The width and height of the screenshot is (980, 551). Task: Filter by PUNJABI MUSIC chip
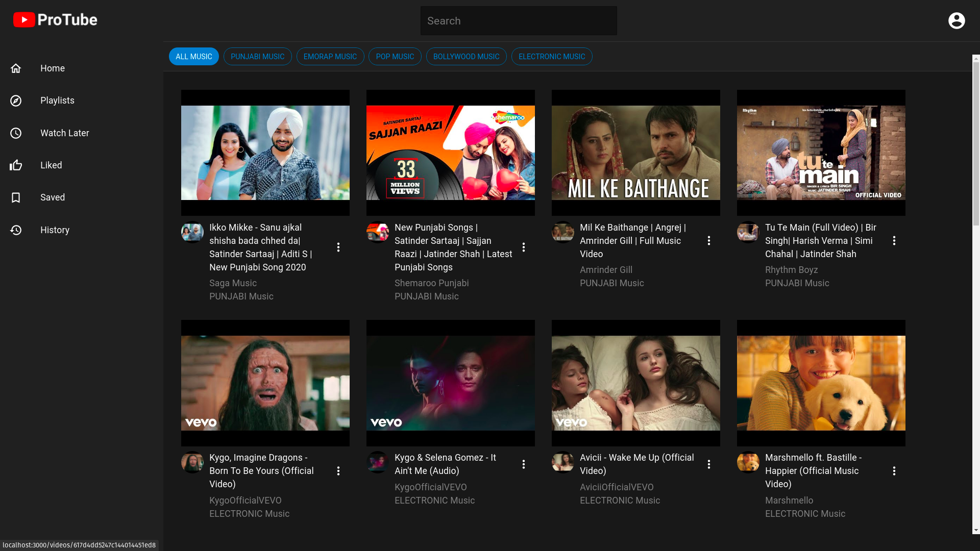pos(258,57)
